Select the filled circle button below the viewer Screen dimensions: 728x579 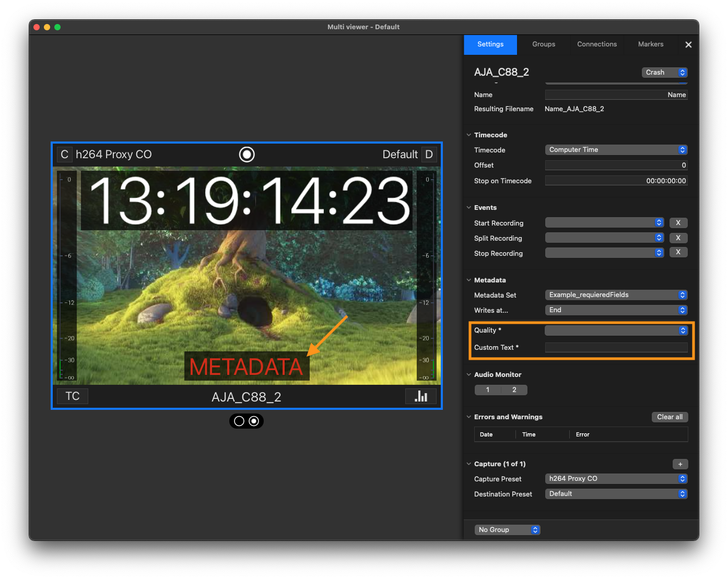point(254,421)
